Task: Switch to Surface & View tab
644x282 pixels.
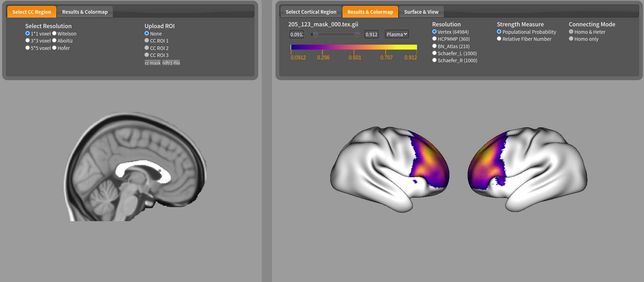Action: point(421,12)
